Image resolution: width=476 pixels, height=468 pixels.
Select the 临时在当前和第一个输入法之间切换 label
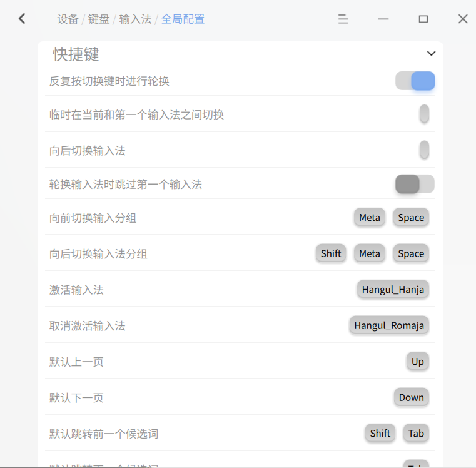(136, 114)
